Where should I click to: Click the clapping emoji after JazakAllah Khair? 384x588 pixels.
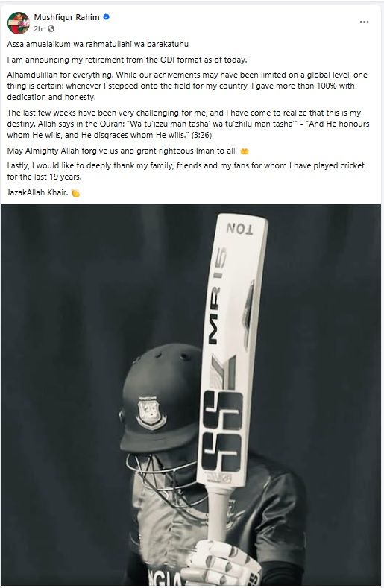pos(75,193)
